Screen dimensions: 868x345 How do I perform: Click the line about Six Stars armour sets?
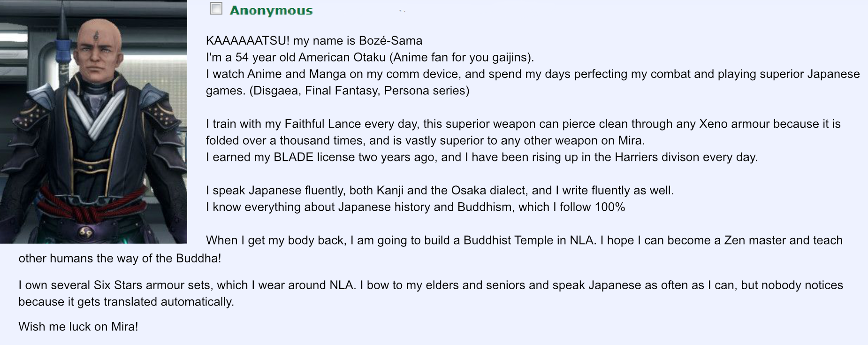431,285
